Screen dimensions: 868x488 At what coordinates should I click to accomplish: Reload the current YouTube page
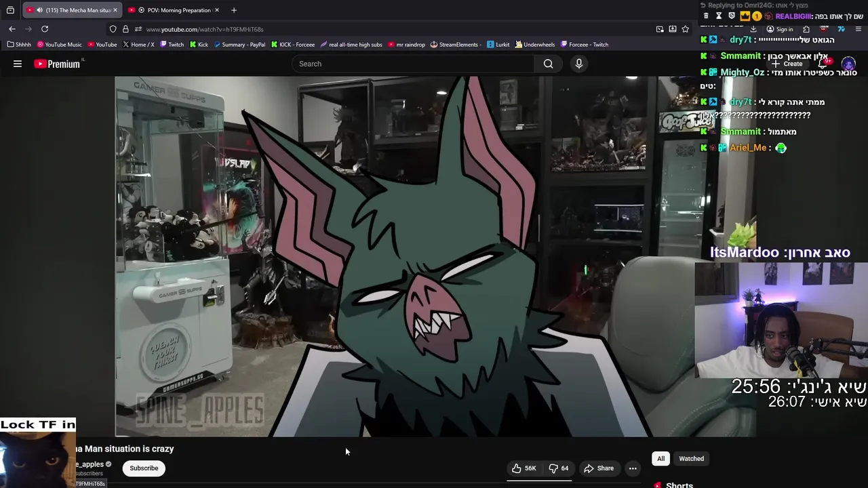point(45,29)
